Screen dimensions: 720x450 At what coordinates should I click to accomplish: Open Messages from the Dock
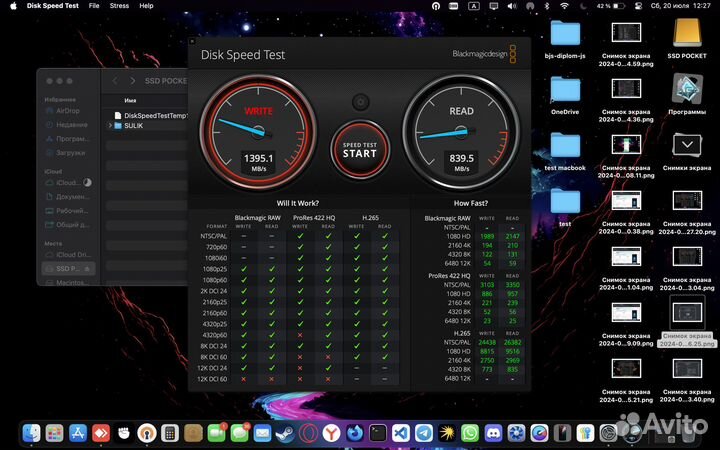pyautogui.click(x=239, y=433)
